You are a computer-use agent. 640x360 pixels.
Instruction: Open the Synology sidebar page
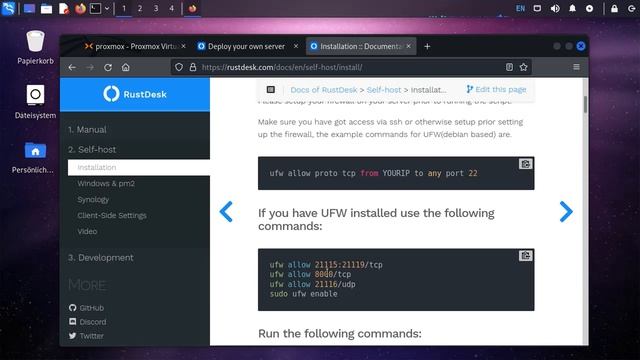93,200
